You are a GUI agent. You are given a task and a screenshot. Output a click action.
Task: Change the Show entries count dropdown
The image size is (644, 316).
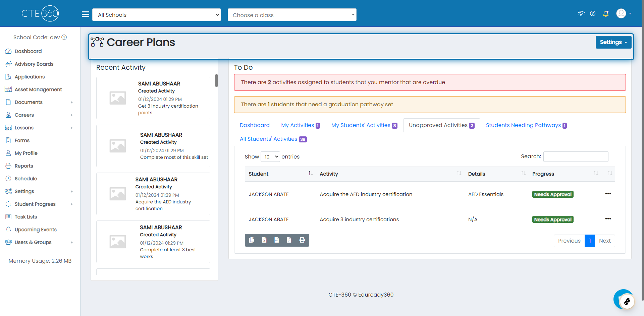(270, 157)
